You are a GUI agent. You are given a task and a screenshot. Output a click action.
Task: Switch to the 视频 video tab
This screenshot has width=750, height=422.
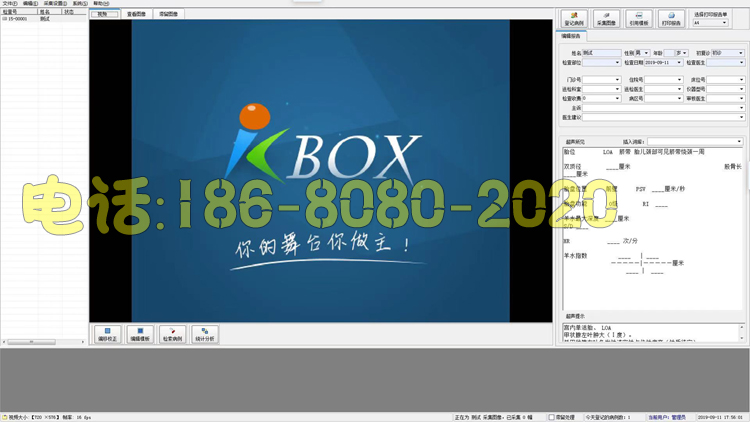(x=105, y=14)
